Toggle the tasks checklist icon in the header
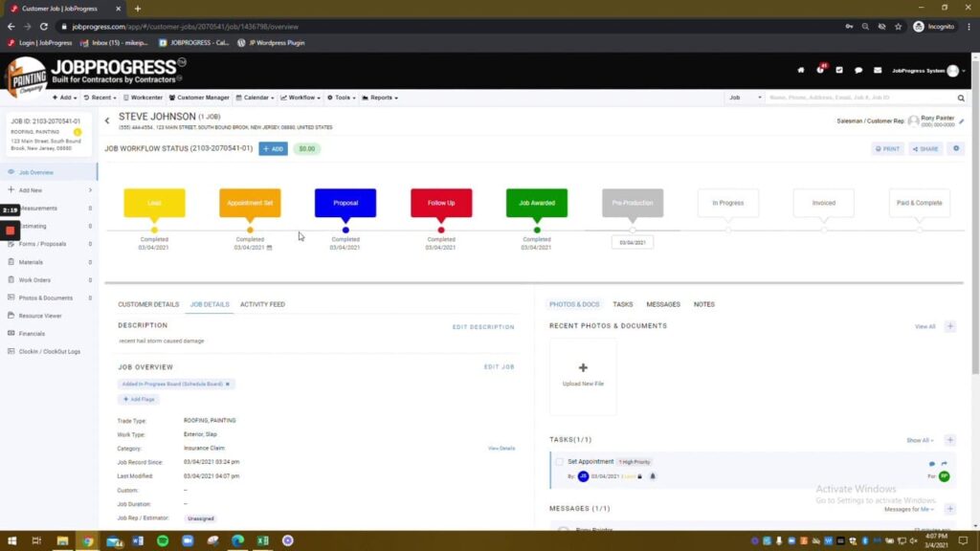980x551 pixels. (838, 70)
